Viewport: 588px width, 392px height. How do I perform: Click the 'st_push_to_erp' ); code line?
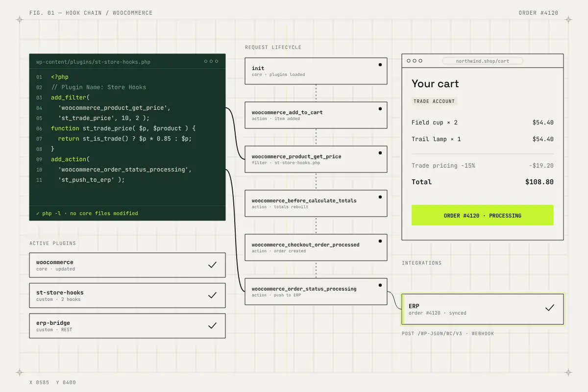tap(91, 180)
